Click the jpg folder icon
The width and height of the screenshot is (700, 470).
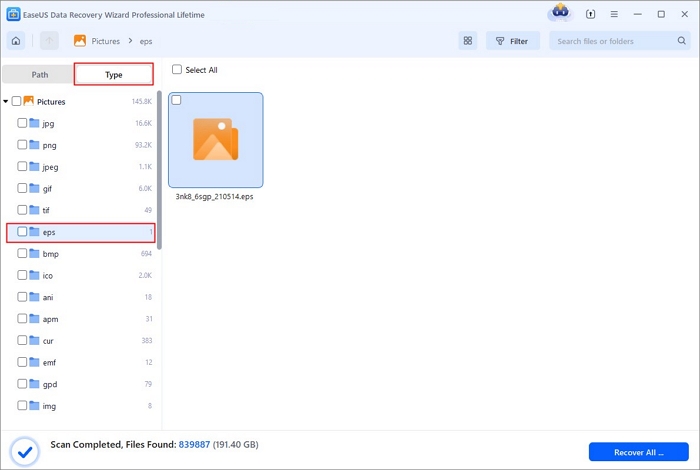(34, 123)
